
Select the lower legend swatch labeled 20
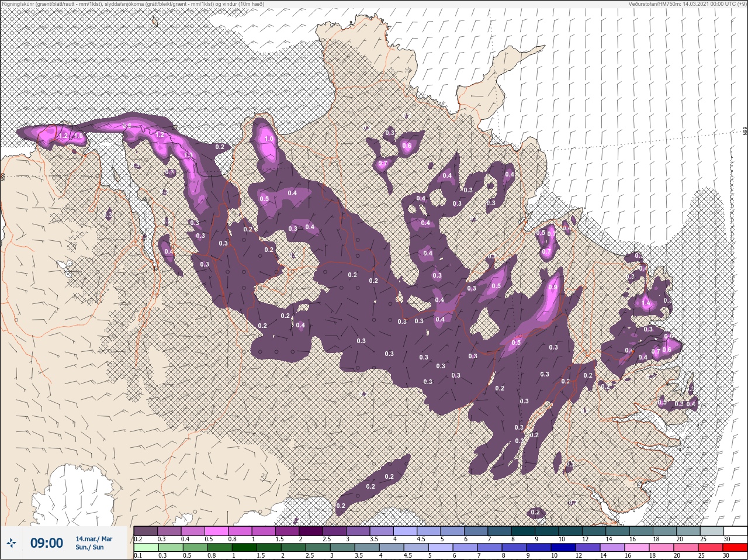point(686,547)
